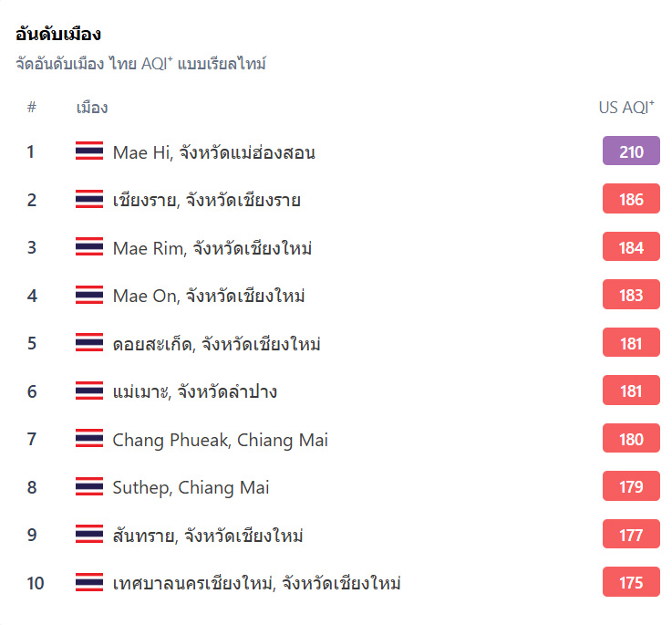Click the Thai flag beside Mae Hi

(89, 151)
